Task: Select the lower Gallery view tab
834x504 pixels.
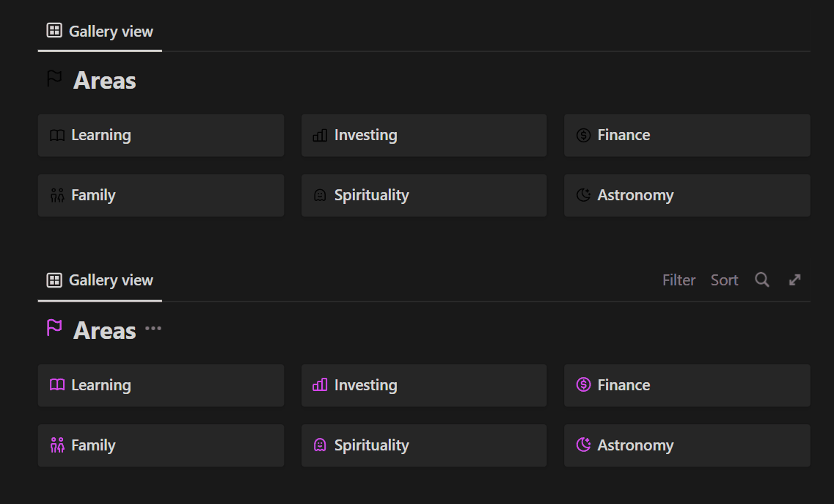Action: 100,280
